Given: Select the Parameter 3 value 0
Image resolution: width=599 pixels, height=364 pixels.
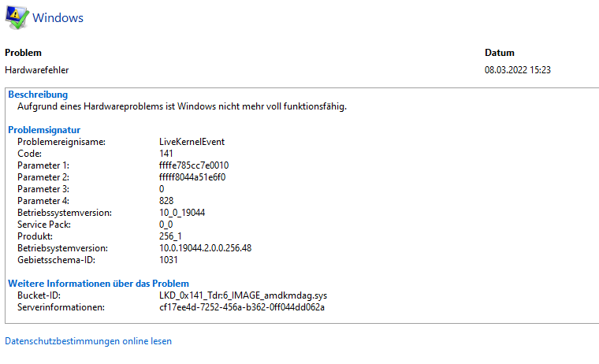Looking at the screenshot, I should (x=162, y=189).
